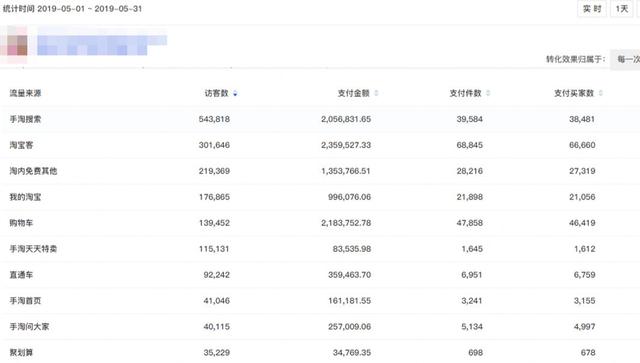This screenshot has height=363, width=640.
Task: Select the 淘宝客 source row
Action: 320,145
